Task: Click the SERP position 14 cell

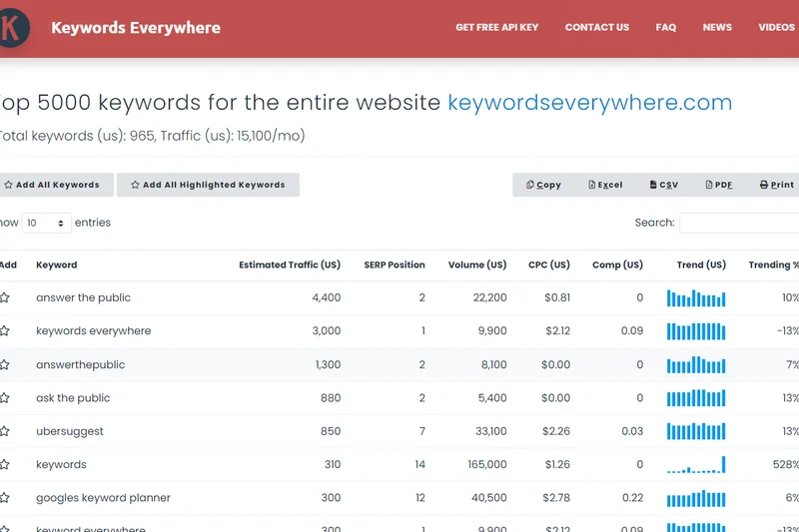Action: (x=419, y=464)
